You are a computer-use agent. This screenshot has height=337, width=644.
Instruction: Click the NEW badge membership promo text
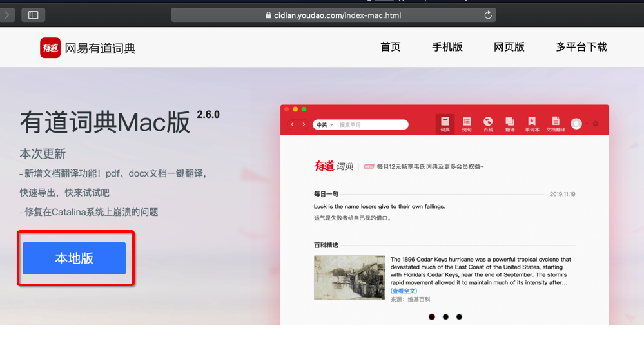pyautogui.click(x=424, y=167)
